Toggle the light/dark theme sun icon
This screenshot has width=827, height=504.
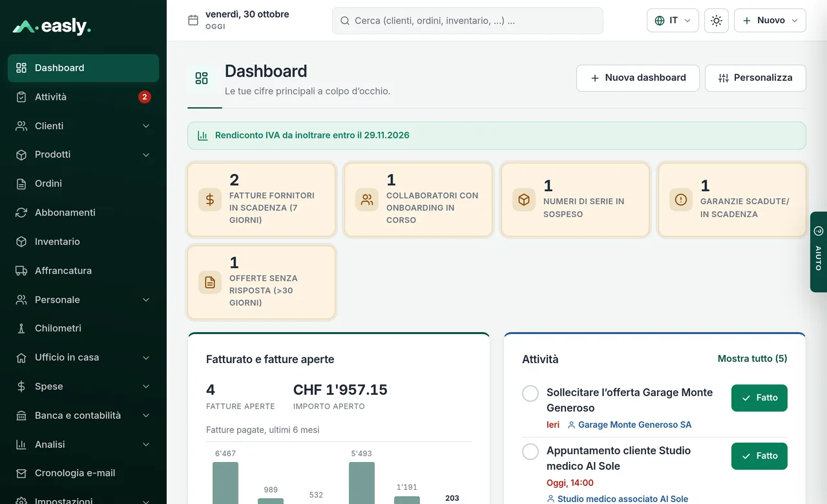[717, 21]
